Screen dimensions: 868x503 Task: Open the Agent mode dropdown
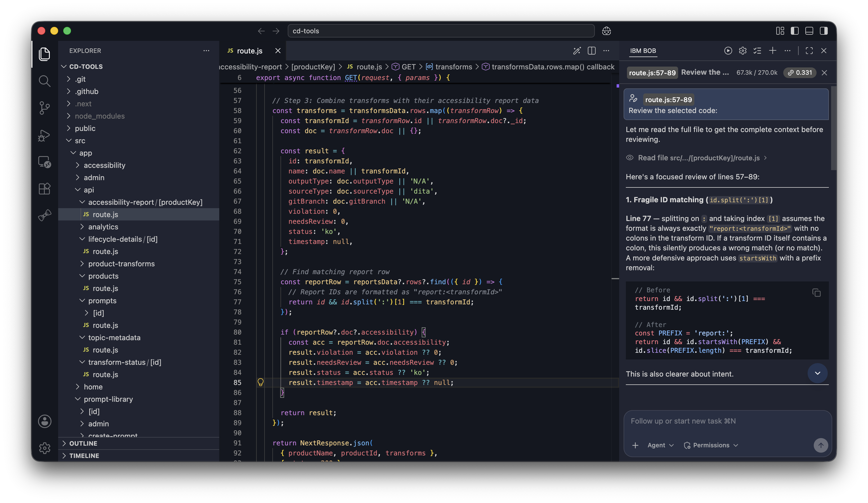point(660,445)
